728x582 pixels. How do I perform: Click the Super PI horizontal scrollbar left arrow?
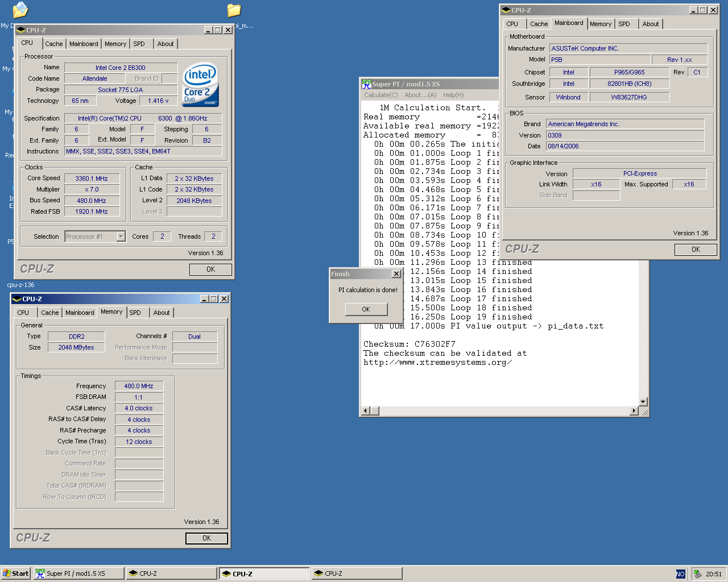click(366, 411)
